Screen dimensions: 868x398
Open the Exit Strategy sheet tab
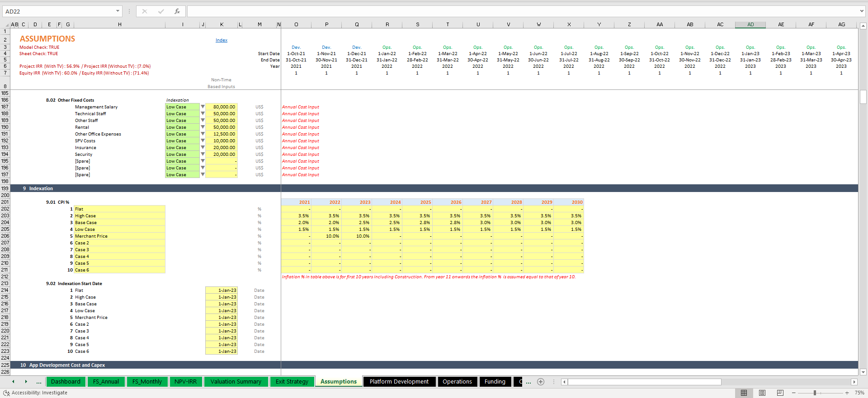[292, 382]
